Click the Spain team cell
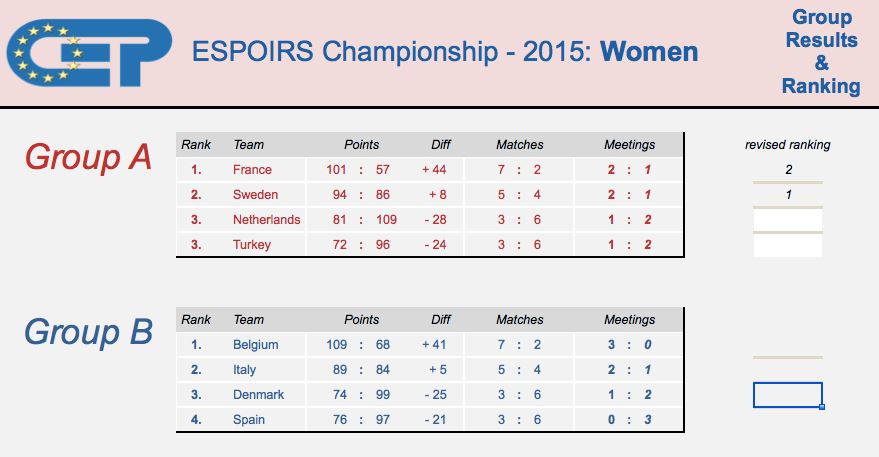 tap(249, 420)
